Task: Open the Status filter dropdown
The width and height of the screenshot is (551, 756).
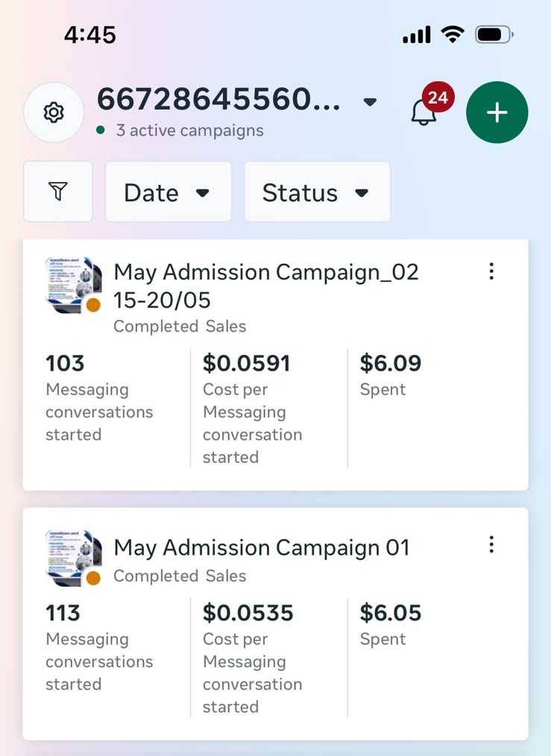Action: (317, 192)
